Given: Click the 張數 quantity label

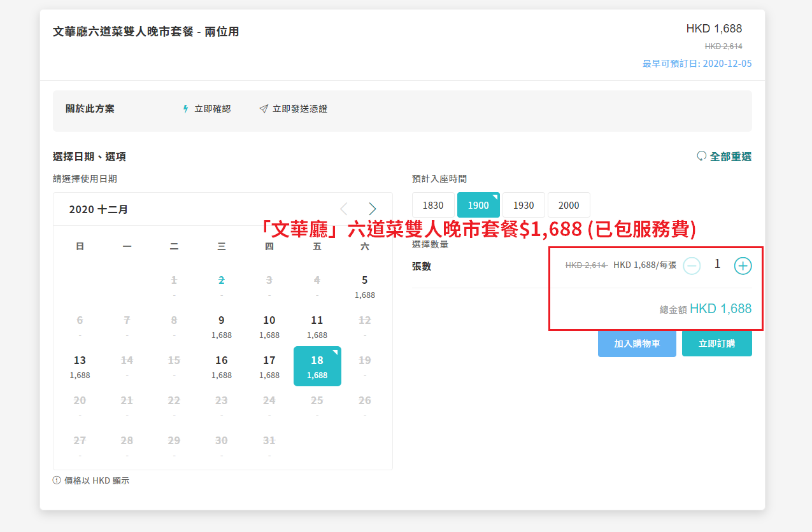Looking at the screenshot, I should pyautogui.click(x=422, y=266).
